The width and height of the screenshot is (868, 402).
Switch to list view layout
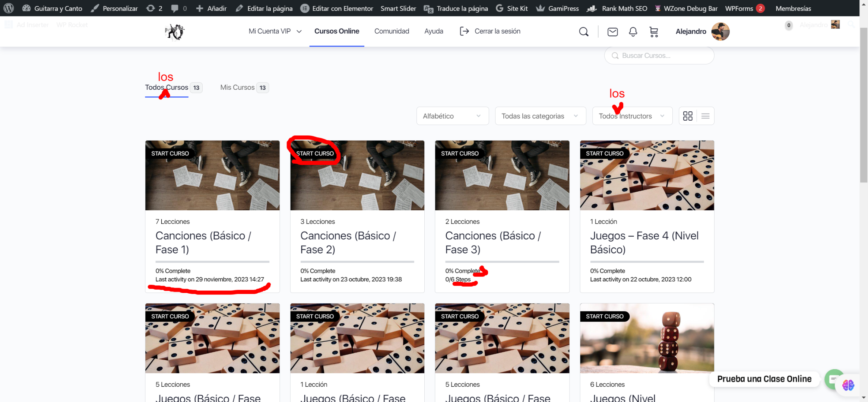[x=705, y=116]
